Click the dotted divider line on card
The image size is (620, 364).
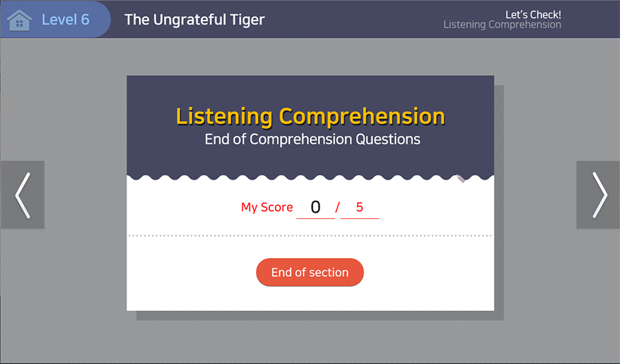pyautogui.click(x=310, y=235)
